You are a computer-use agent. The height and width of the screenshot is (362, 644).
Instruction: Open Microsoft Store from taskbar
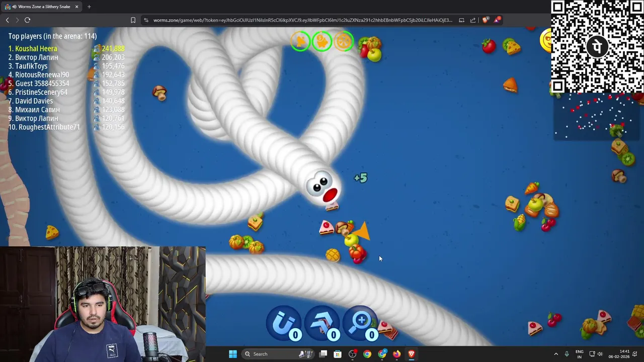tap(338, 354)
